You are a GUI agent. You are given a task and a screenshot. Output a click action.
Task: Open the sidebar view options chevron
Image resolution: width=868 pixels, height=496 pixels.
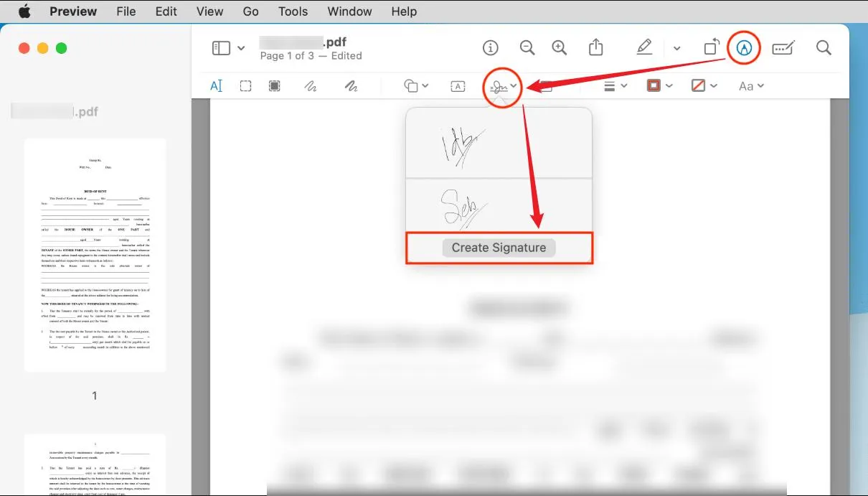tap(241, 48)
